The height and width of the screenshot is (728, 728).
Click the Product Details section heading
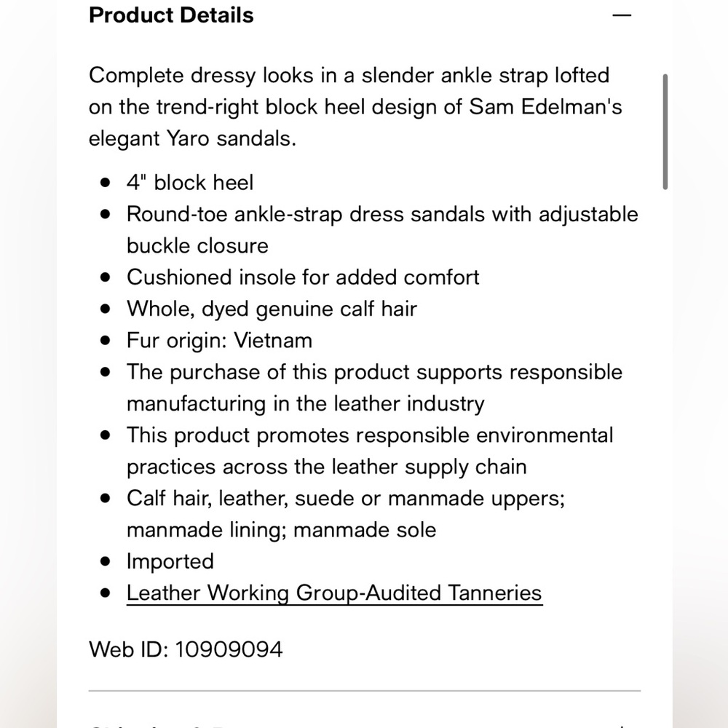[x=171, y=15]
